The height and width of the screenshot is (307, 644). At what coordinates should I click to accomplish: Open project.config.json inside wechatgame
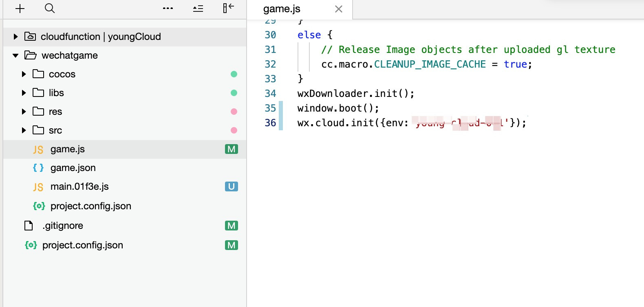tap(90, 206)
